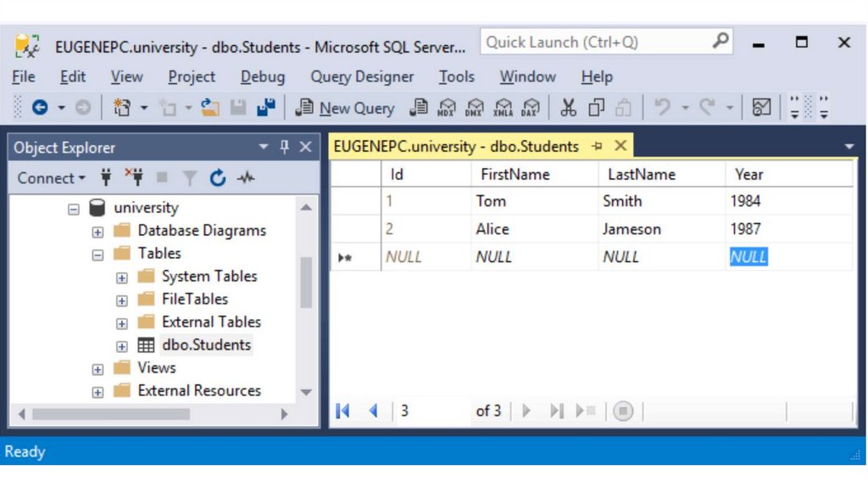
Task: Click the Paste icon in toolbar
Action: 623,107
